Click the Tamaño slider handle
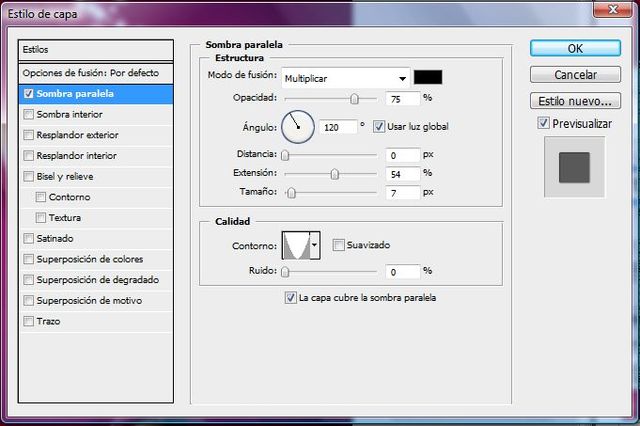This screenshot has height=426, width=640. 291,193
